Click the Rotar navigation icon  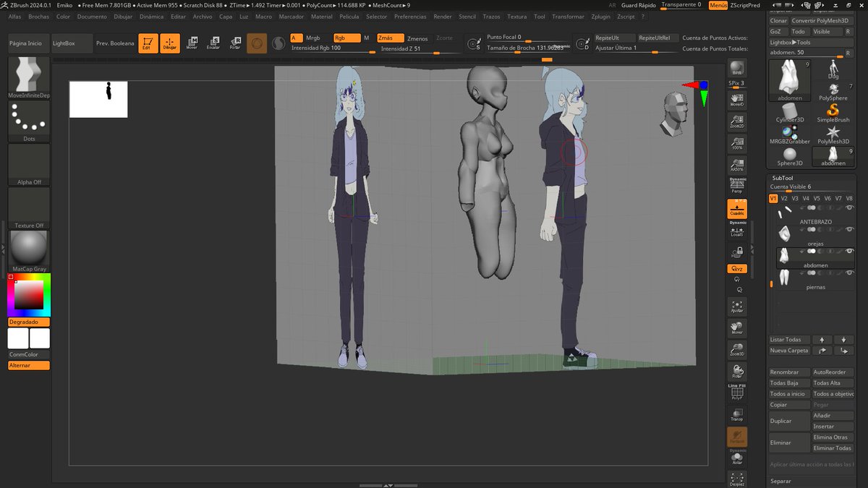click(x=737, y=371)
